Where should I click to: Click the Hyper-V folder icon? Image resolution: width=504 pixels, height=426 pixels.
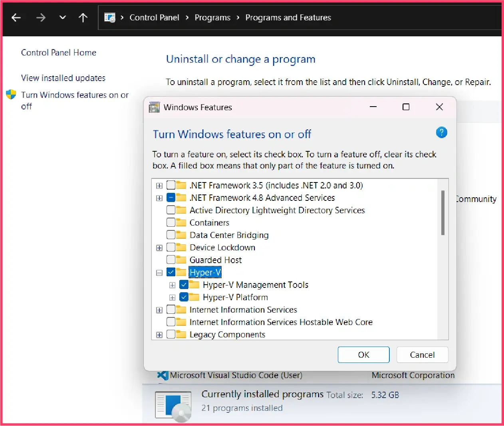pyautogui.click(x=181, y=272)
